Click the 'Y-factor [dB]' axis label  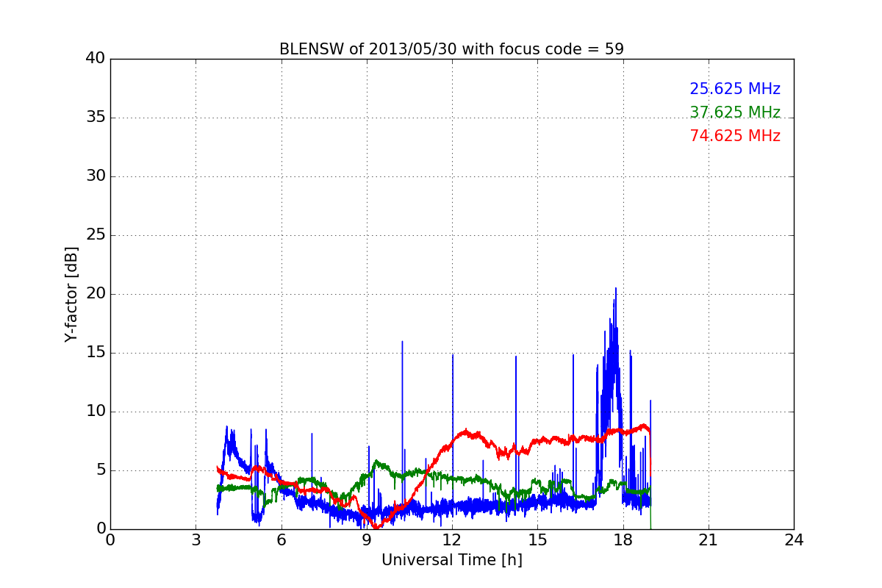click(x=71, y=294)
